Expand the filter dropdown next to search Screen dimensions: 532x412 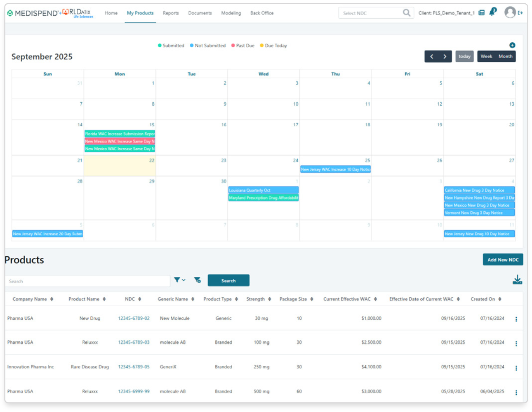pyautogui.click(x=179, y=280)
